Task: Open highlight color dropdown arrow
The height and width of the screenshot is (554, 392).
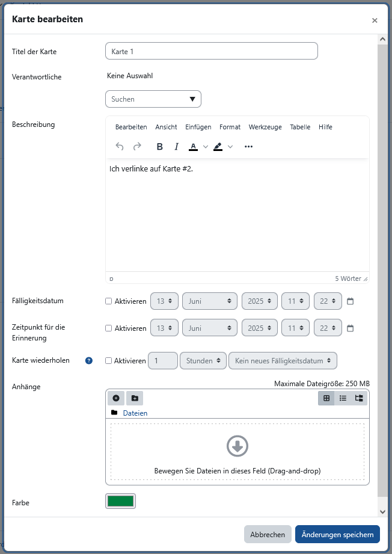Action: [230, 146]
